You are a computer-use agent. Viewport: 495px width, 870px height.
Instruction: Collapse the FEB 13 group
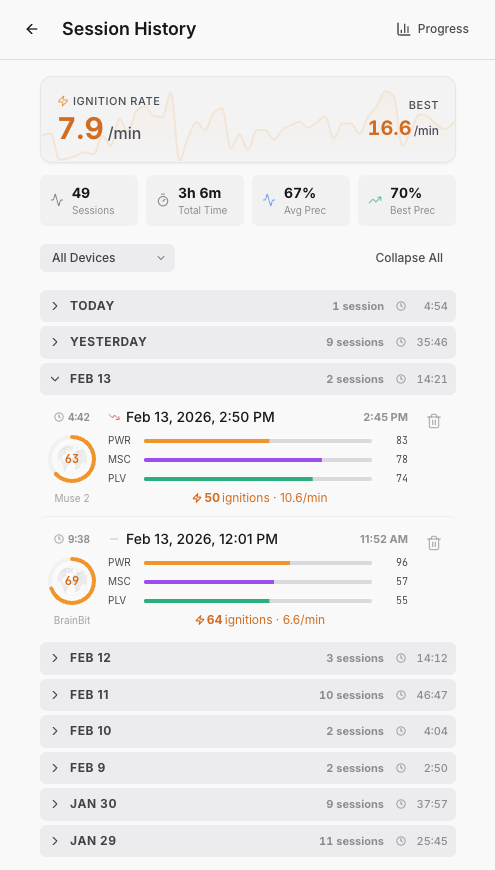248,379
